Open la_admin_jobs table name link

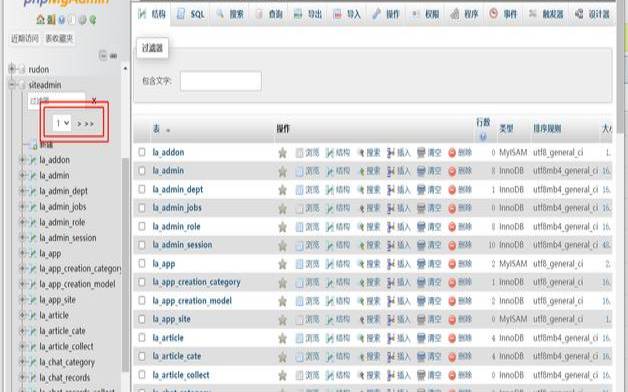[177, 208]
